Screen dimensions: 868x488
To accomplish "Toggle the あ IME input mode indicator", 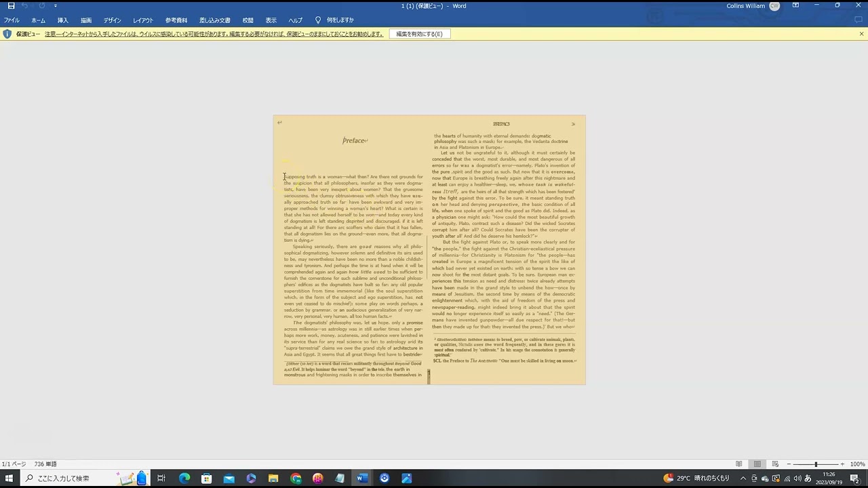I will (808, 479).
